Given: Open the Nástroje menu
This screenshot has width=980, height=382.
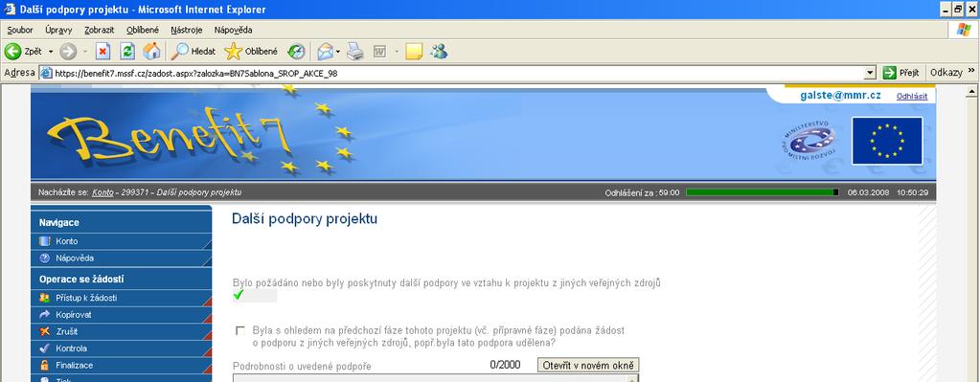Looking at the screenshot, I should (186, 30).
